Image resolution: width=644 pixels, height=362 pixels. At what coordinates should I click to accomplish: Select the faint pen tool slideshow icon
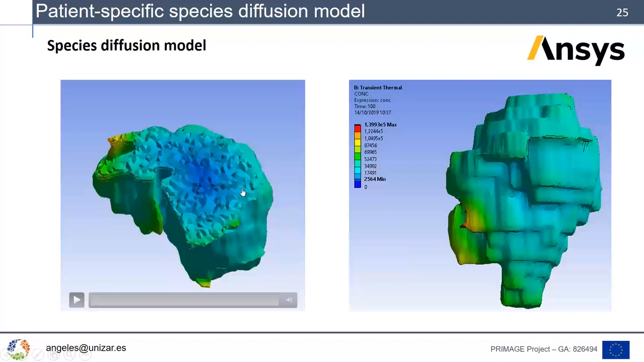[38, 355]
